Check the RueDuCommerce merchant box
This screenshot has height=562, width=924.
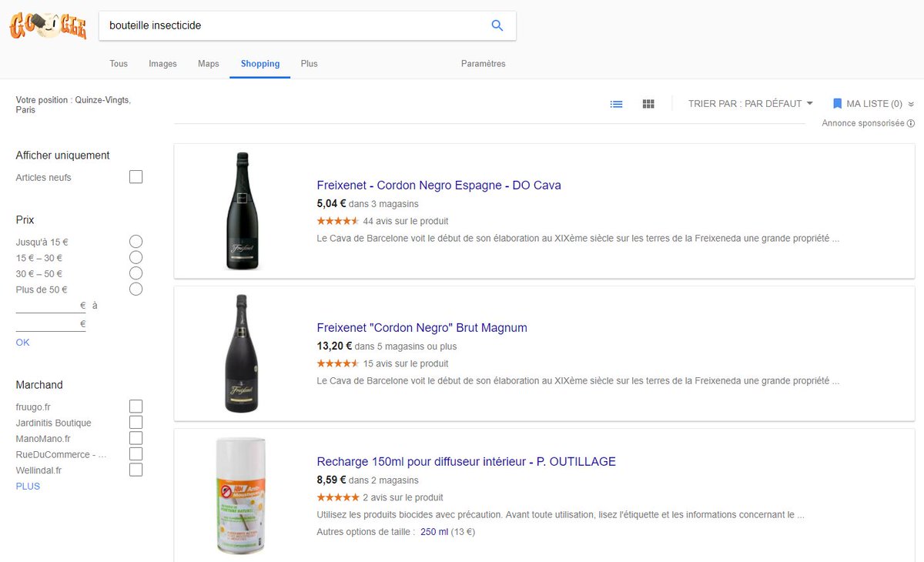(136, 454)
